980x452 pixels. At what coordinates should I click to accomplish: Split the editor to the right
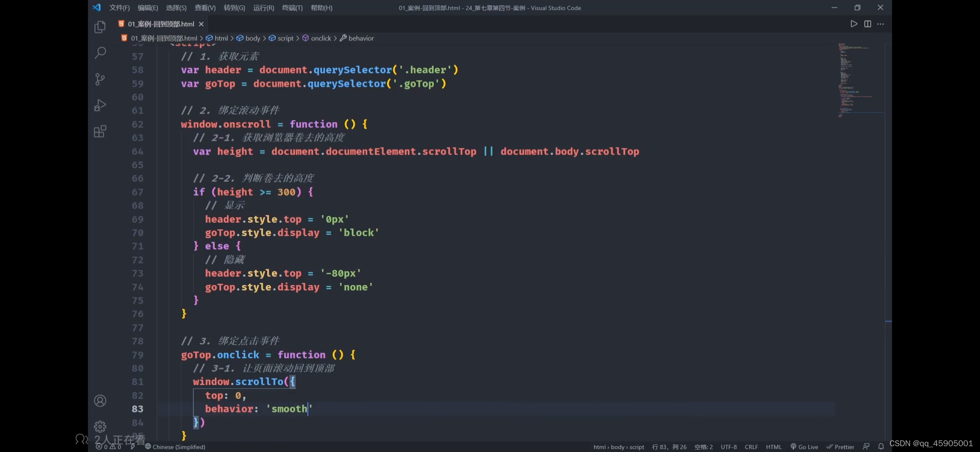(867, 24)
